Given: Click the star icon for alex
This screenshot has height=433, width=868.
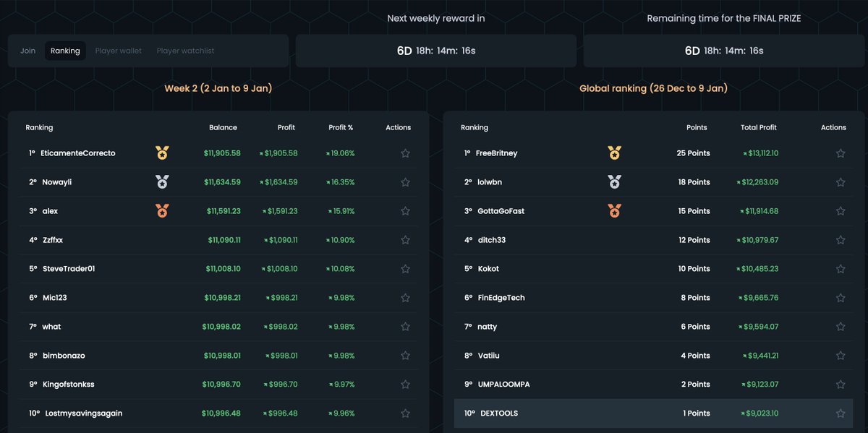Looking at the screenshot, I should [x=405, y=211].
